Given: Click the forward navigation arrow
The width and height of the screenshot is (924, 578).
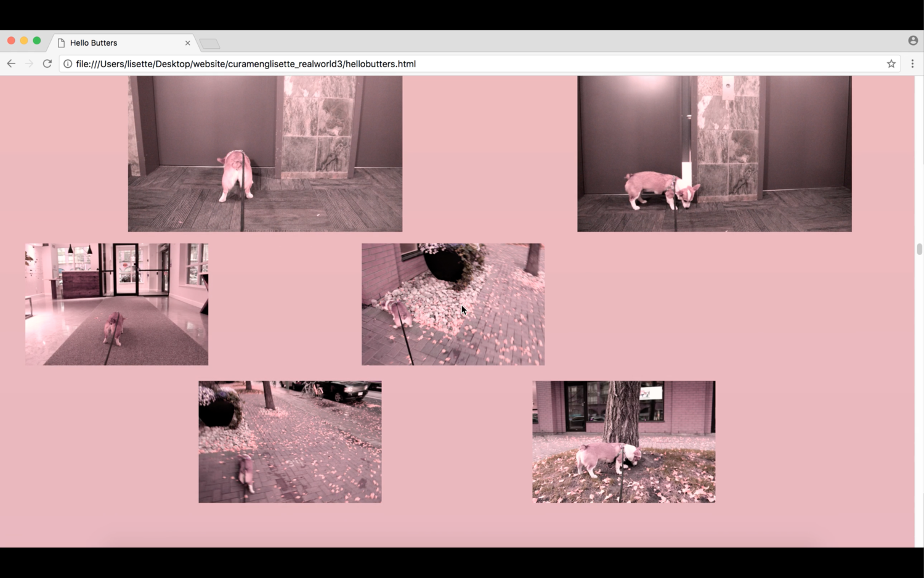Looking at the screenshot, I should pos(29,63).
